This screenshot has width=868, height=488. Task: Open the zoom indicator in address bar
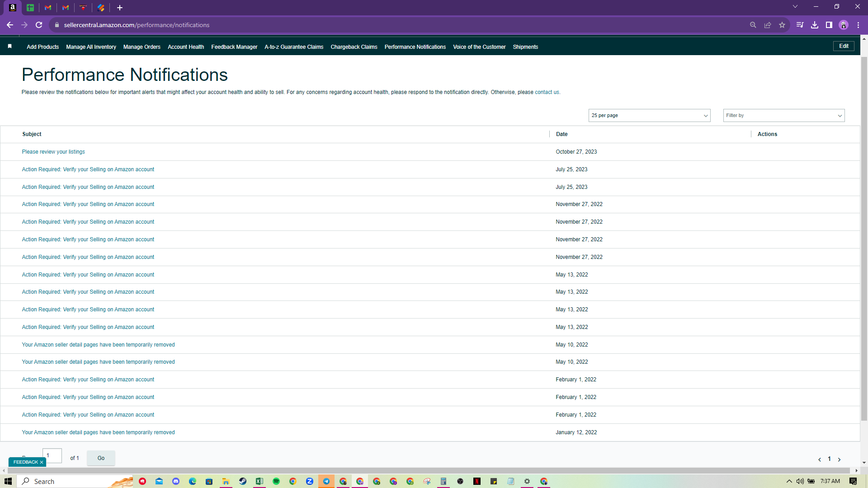point(753,25)
